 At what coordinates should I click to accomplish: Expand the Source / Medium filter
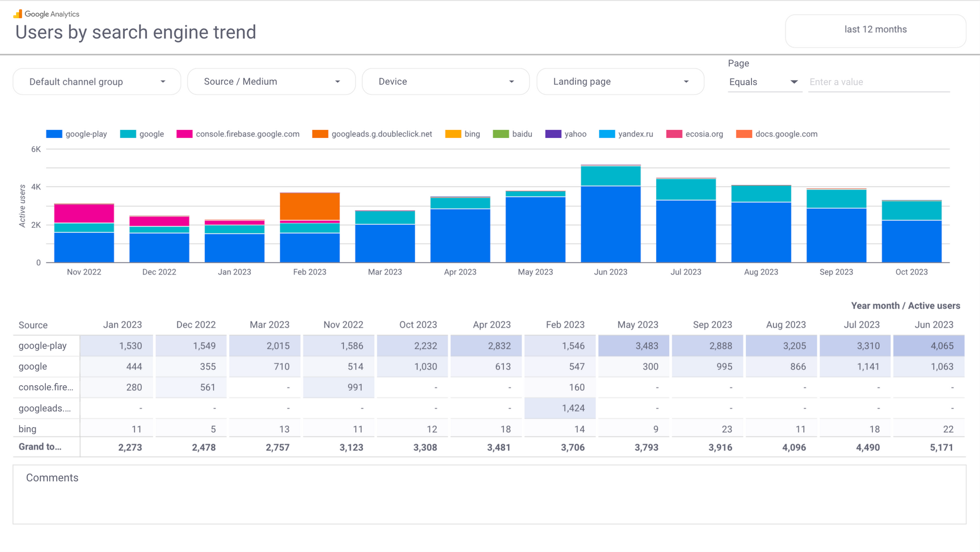[x=271, y=82]
